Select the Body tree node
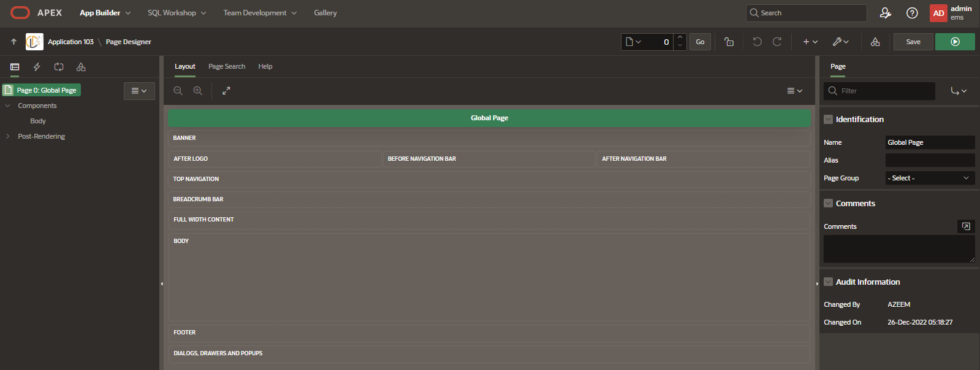This screenshot has width=980, height=370. click(x=38, y=121)
